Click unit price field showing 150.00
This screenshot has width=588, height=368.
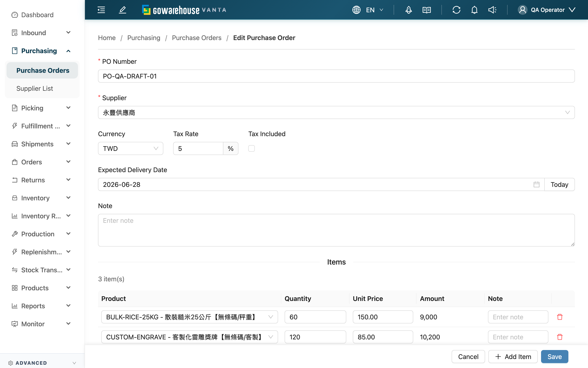(x=383, y=317)
